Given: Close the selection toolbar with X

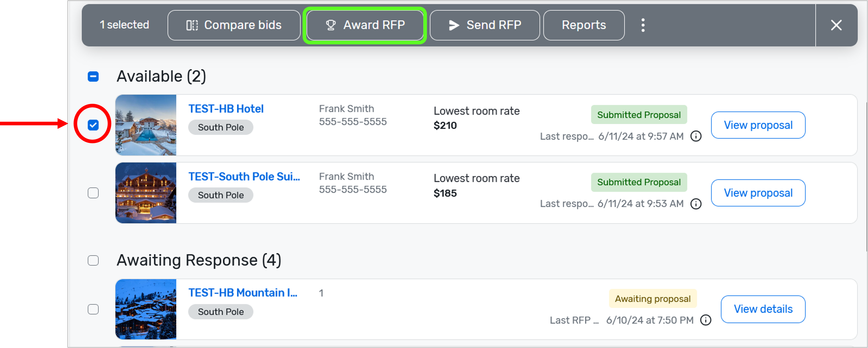Looking at the screenshot, I should pos(836,25).
